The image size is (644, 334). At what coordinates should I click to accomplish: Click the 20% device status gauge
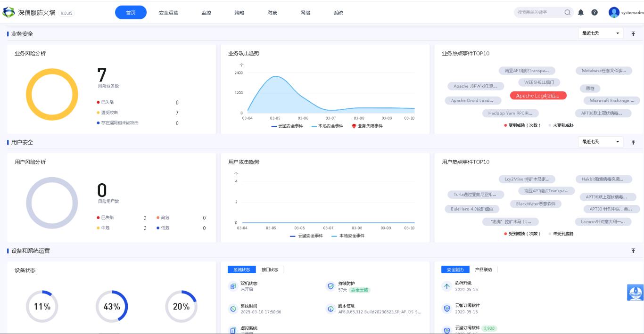181,307
